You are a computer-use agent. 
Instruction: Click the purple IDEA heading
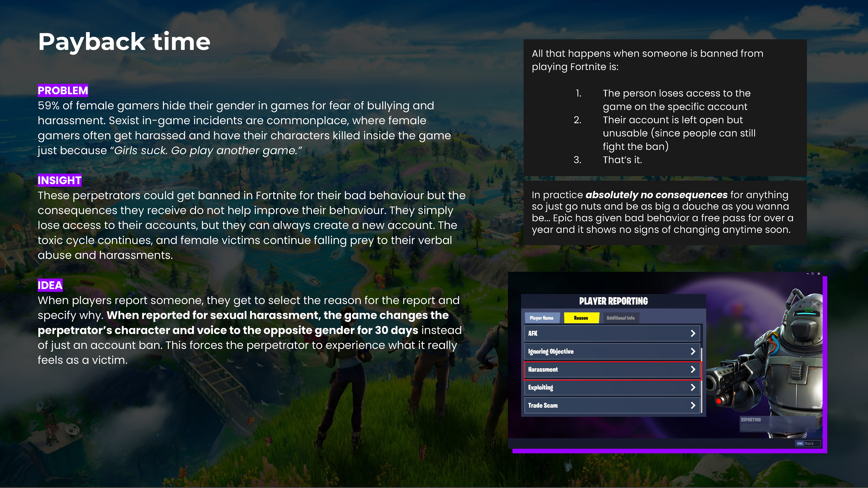point(50,285)
